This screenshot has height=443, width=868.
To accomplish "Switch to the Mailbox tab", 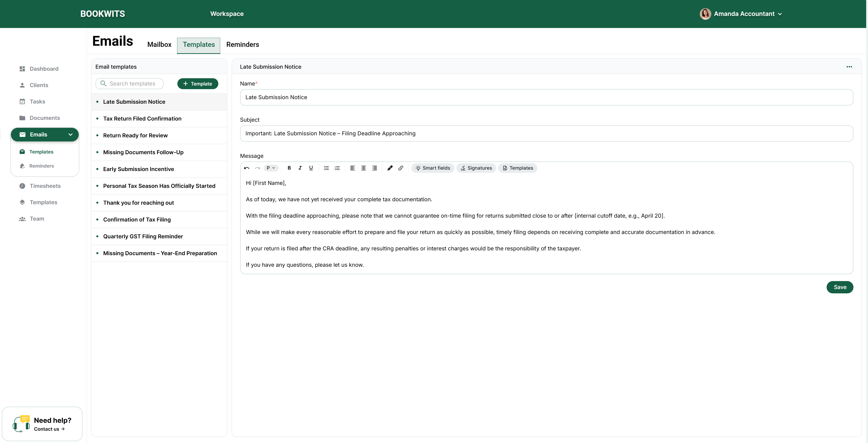I will click(x=159, y=45).
